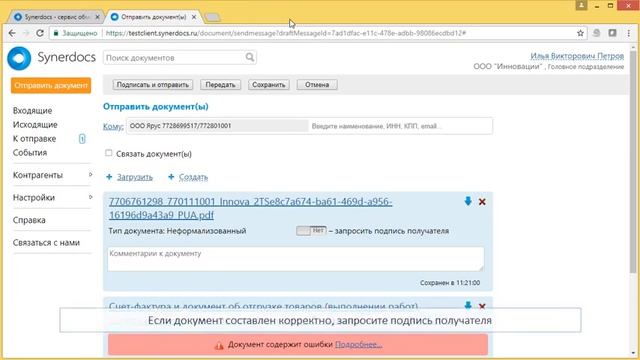Open the Chrome user profile icon

(581, 5)
